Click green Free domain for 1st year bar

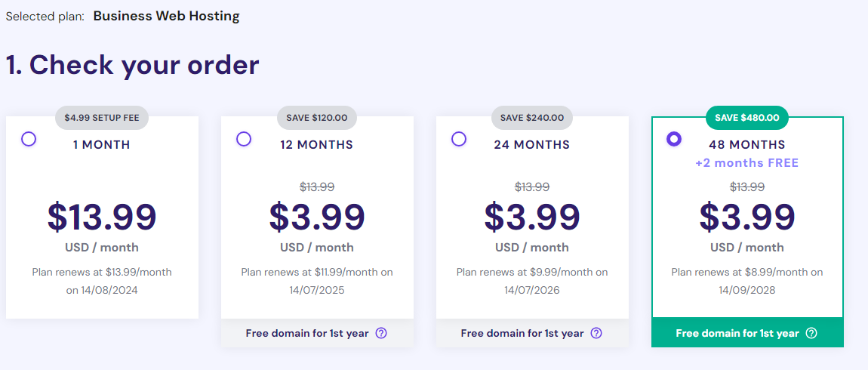747,332
